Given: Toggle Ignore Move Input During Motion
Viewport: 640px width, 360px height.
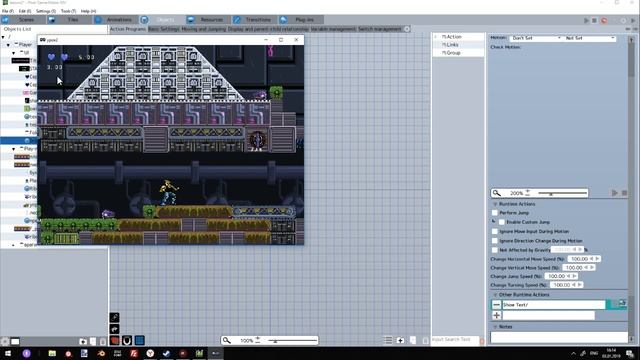Looking at the screenshot, I should click(495, 231).
